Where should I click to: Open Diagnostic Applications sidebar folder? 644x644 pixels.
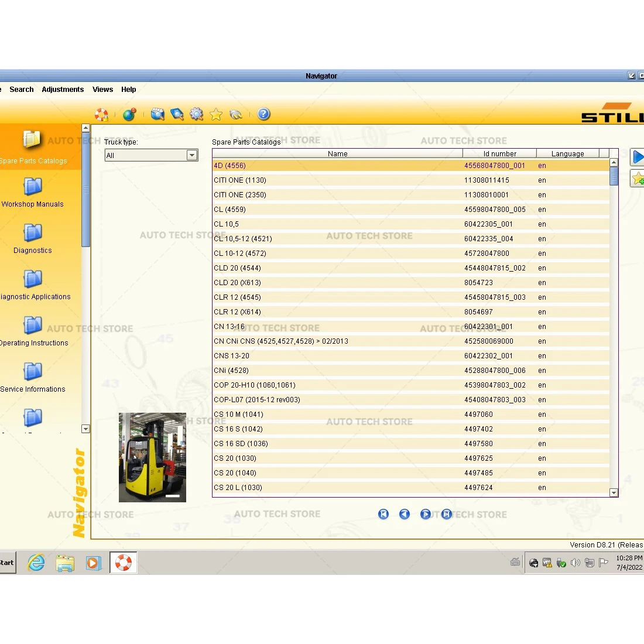[x=34, y=285]
